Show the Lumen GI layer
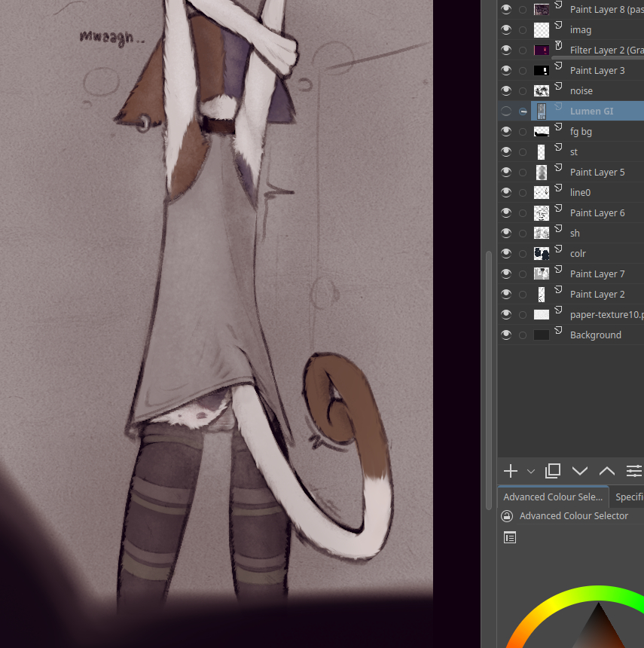The image size is (644, 648). (x=505, y=111)
